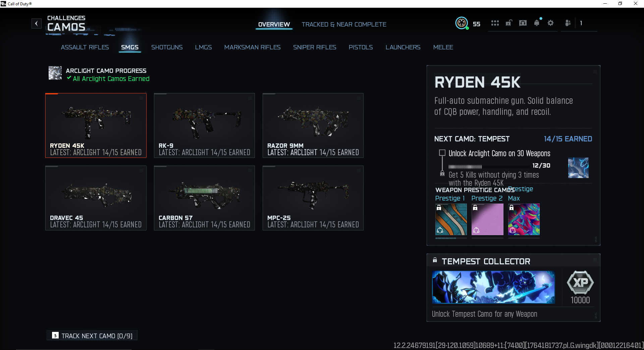Open the camera/capture icon
This screenshot has width=644, height=350.
(523, 23)
